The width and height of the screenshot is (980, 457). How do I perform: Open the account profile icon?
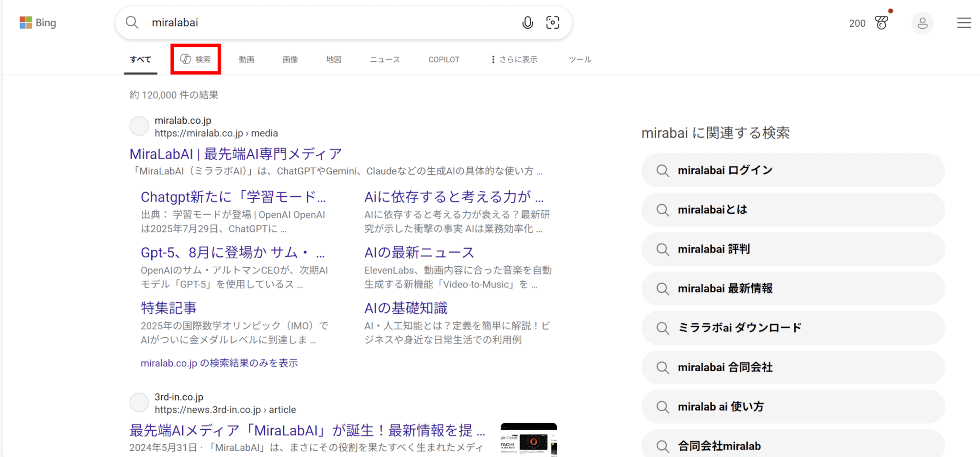click(923, 23)
